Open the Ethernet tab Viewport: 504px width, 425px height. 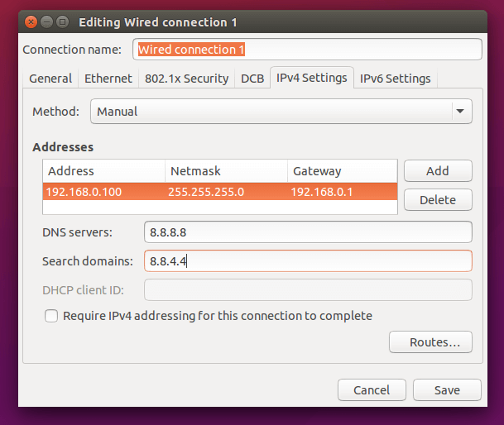point(108,79)
